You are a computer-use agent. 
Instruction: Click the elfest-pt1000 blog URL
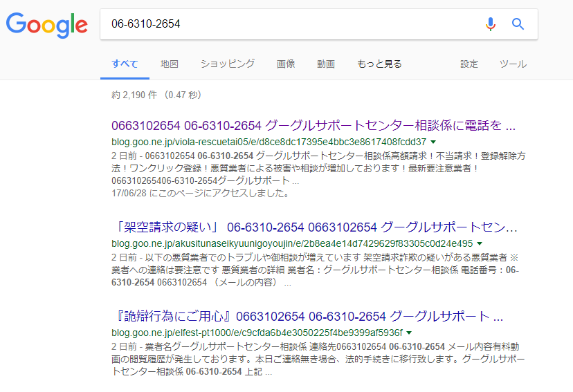pyautogui.click(x=257, y=333)
